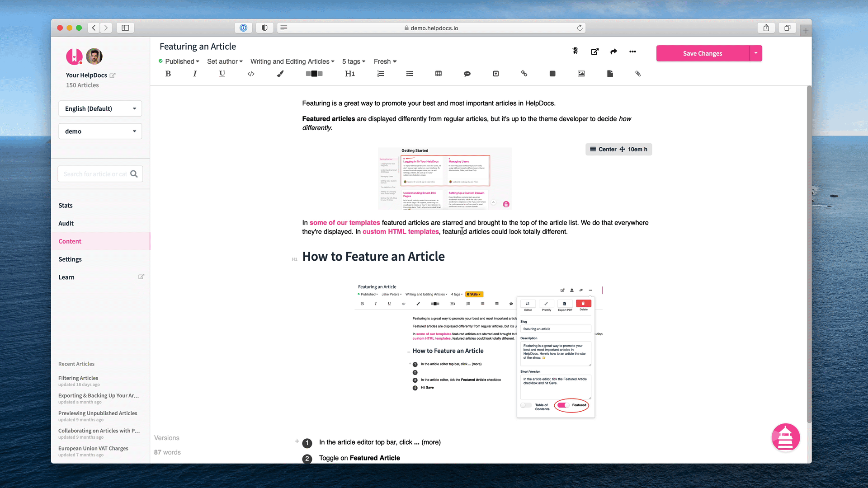This screenshot has width=868, height=488.
Task: Click the demo.helpdocs.io address bar
Action: [x=431, y=28]
